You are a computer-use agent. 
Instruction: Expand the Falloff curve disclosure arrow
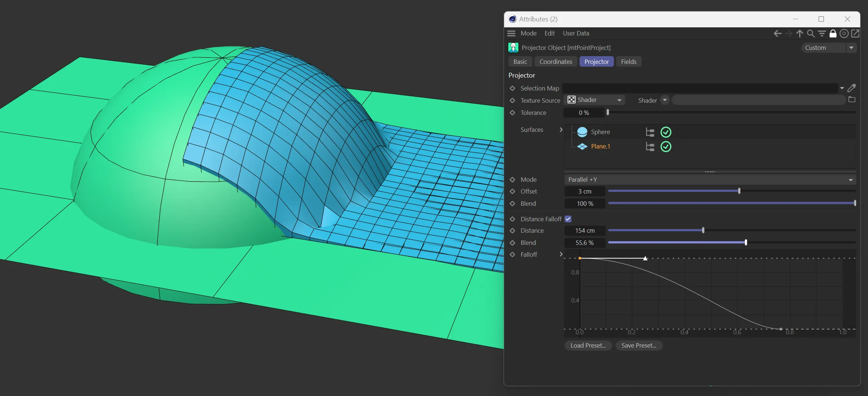561,255
